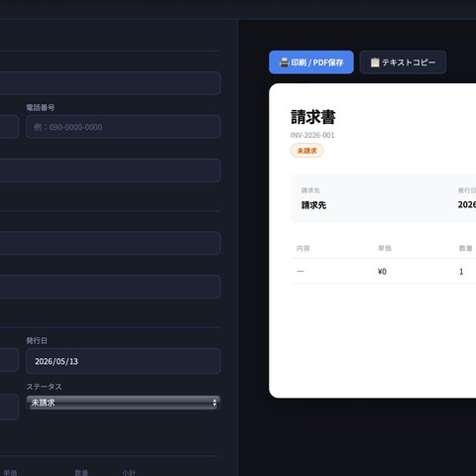The height and width of the screenshot is (476, 476).
Task: Click the 数量 column header in preview
Action: pyautogui.click(x=466, y=248)
